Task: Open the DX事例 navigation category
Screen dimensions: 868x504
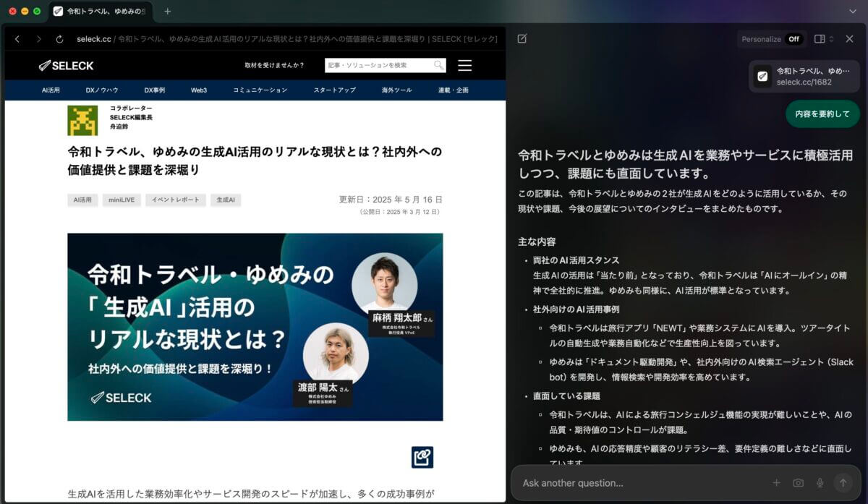Action: tap(155, 90)
